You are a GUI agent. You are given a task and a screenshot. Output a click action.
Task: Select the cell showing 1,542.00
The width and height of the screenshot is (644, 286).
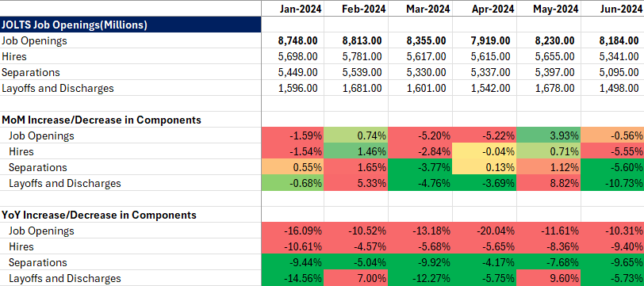[x=485, y=88]
